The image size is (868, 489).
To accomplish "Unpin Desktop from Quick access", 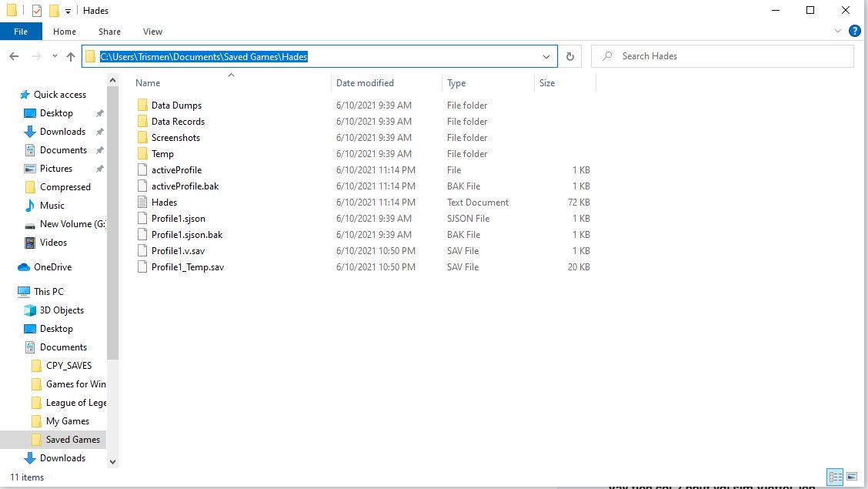I will tap(99, 113).
